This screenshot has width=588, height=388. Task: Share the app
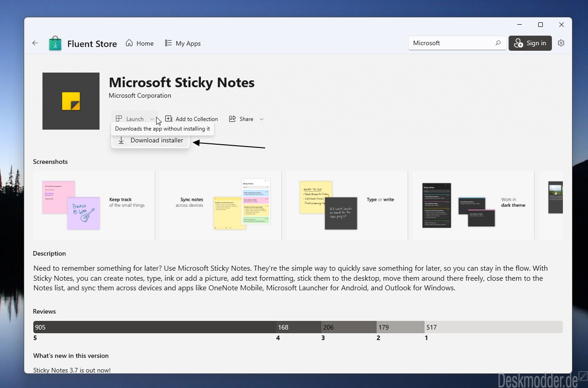241,119
